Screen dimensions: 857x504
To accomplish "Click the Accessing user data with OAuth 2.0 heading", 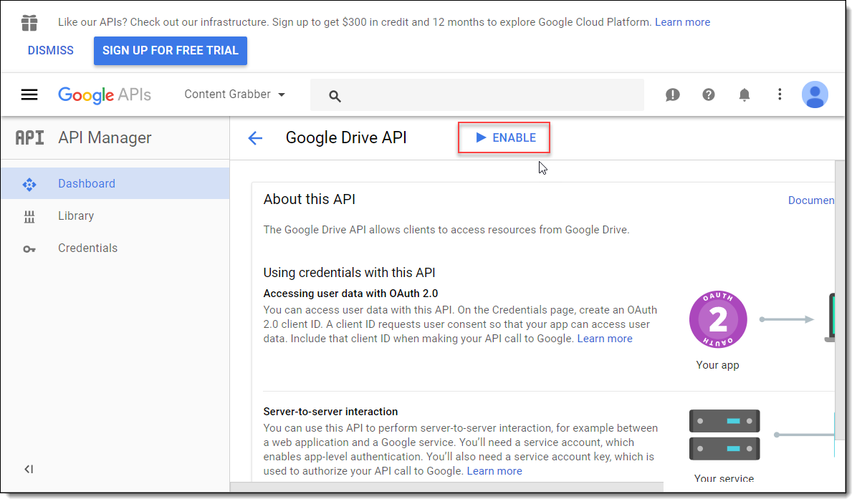I will pos(350,294).
